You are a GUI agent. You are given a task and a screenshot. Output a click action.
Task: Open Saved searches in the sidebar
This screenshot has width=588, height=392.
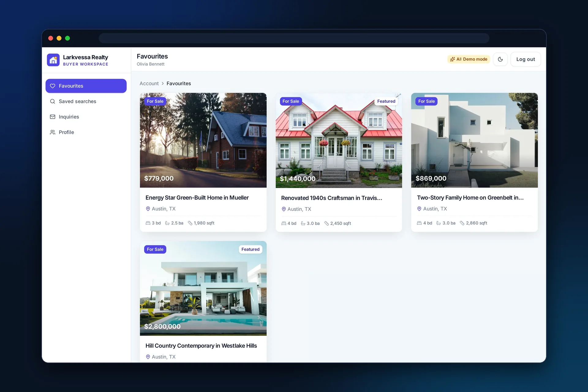(x=86, y=101)
